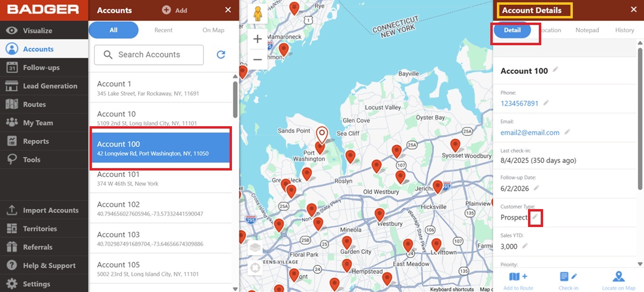Open Help & Support
644x292 pixels.
44,265
